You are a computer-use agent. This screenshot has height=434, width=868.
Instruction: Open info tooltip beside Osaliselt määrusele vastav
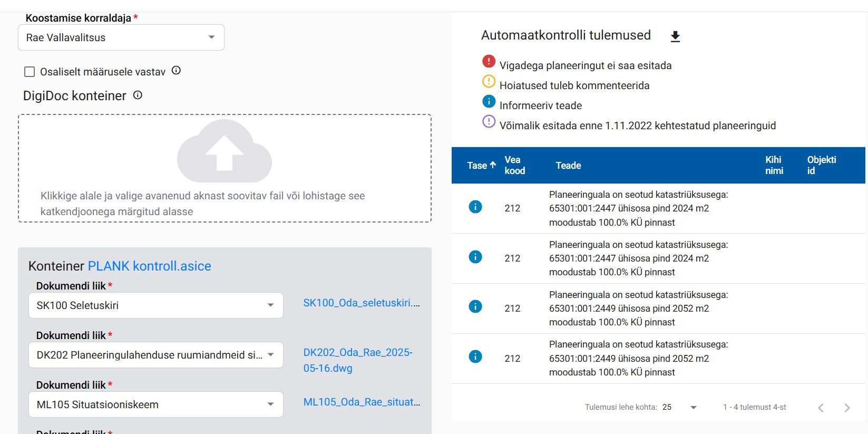coord(176,70)
